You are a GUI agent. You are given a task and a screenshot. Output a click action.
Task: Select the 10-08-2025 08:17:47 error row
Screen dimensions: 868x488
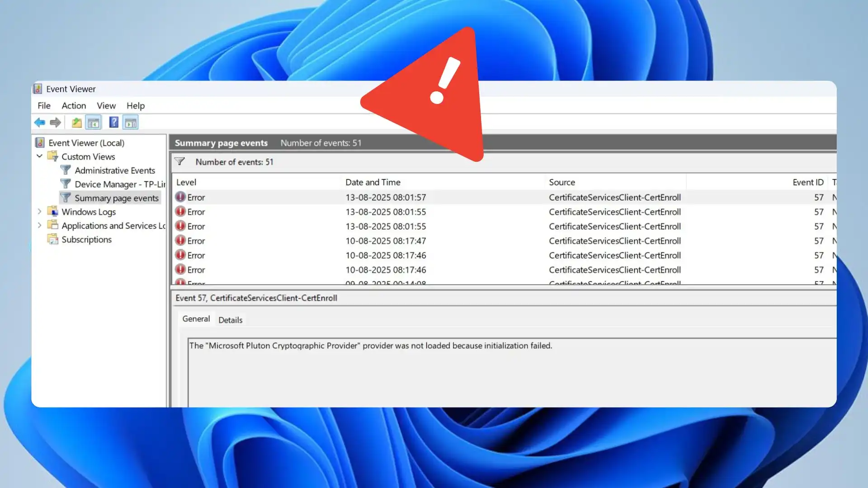pyautogui.click(x=386, y=241)
